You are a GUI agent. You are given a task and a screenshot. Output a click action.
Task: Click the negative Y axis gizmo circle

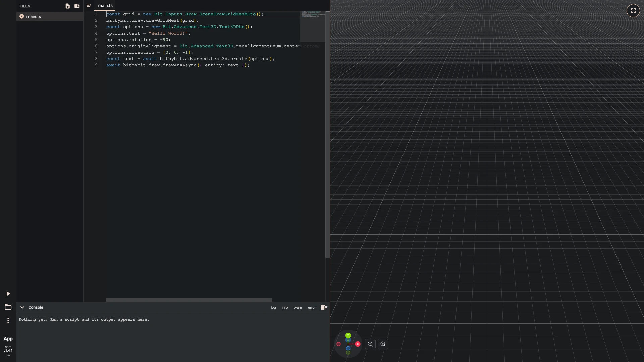(348, 353)
